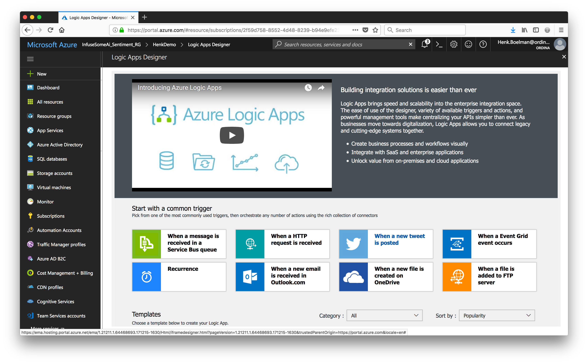Viewport: 588px width, 364px height.
Task: Open the Firefox hamburger menu
Action: click(561, 30)
